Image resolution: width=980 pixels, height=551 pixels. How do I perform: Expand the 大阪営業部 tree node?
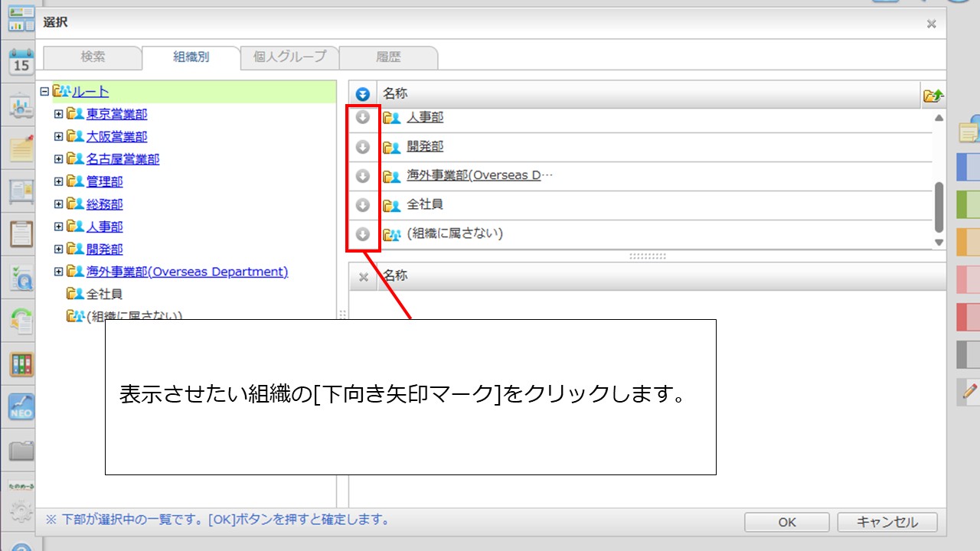pyautogui.click(x=58, y=136)
